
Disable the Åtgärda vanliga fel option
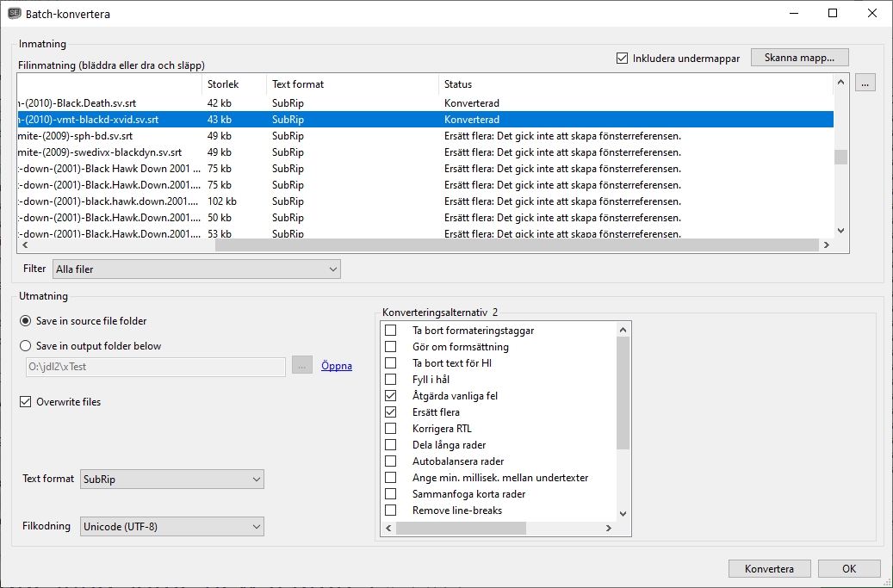[392, 395]
